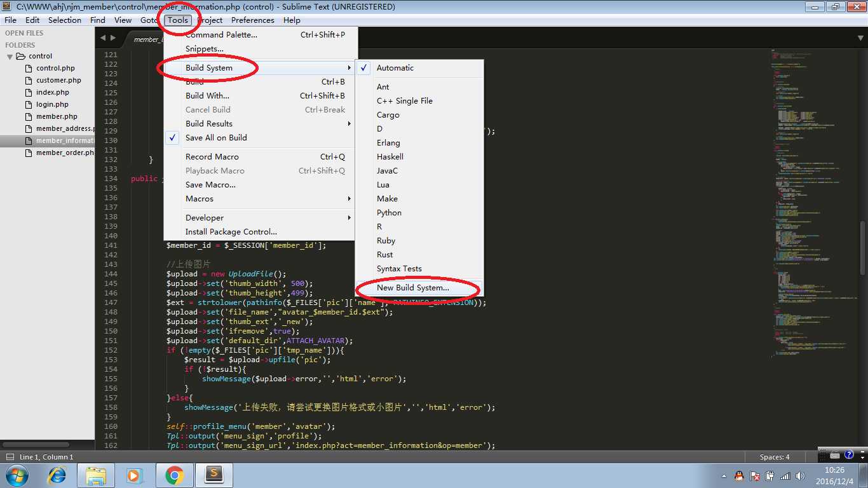Click the panel switcher icon in status bar

10,457
